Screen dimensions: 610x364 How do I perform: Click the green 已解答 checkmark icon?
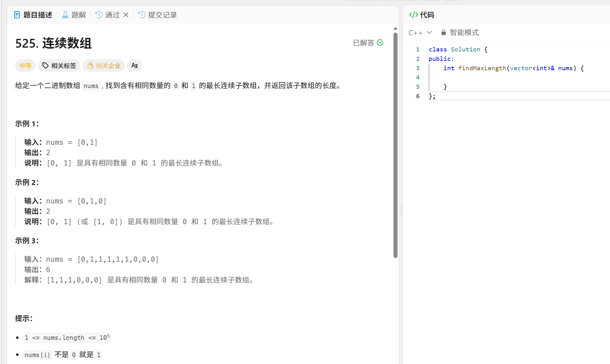pyautogui.click(x=380, y=43)
